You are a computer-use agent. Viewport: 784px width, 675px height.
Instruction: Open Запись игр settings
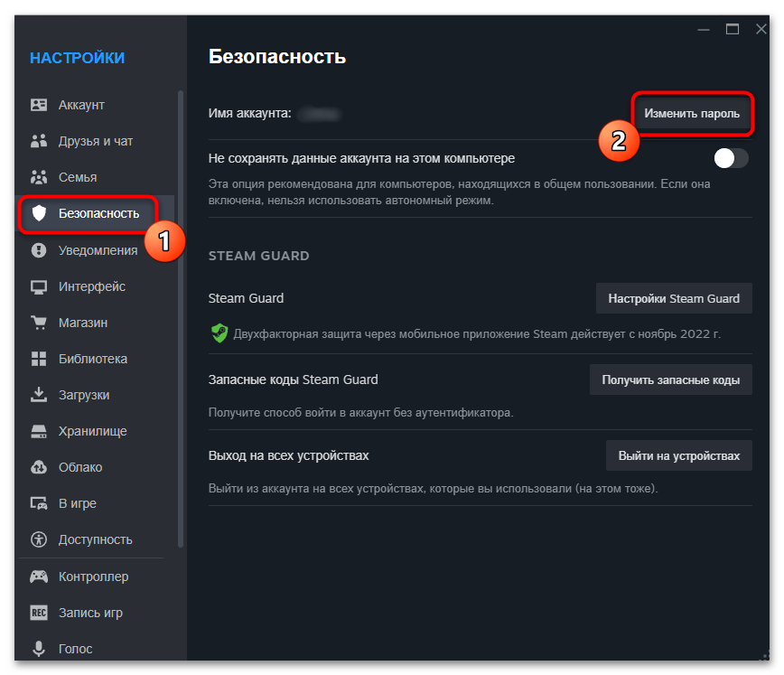click(x=95, y=613)
